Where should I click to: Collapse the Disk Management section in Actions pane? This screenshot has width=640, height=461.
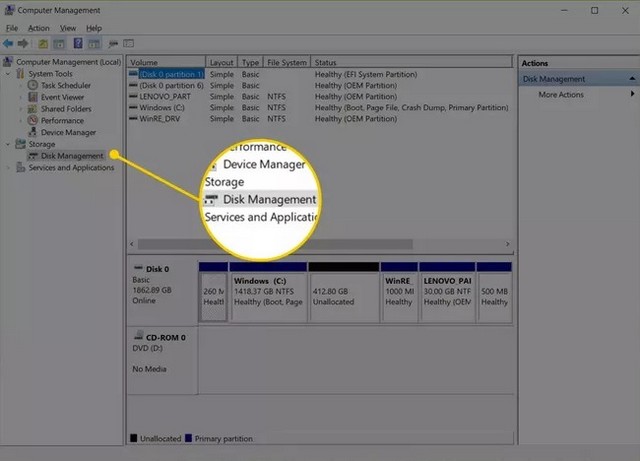point(632,79)
